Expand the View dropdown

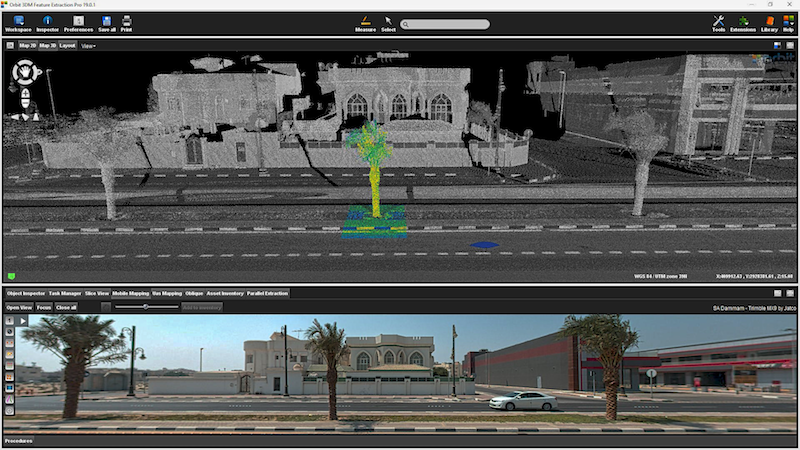point(88,45)
